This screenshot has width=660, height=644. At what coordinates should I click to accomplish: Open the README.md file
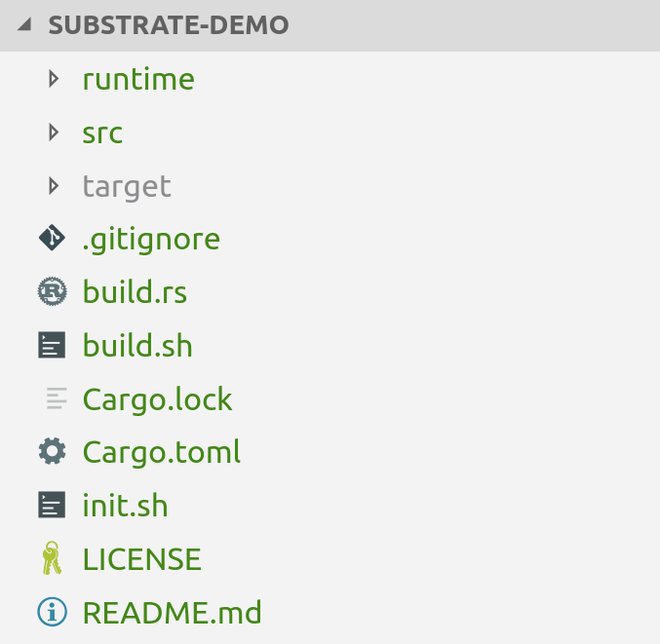(x=172, y=612)
